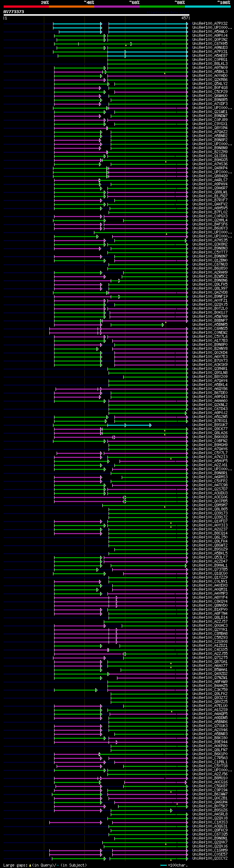Open hit UniRef100_C6HNS5
Viewport: 234px width, 868px height.
coord(210,328)
